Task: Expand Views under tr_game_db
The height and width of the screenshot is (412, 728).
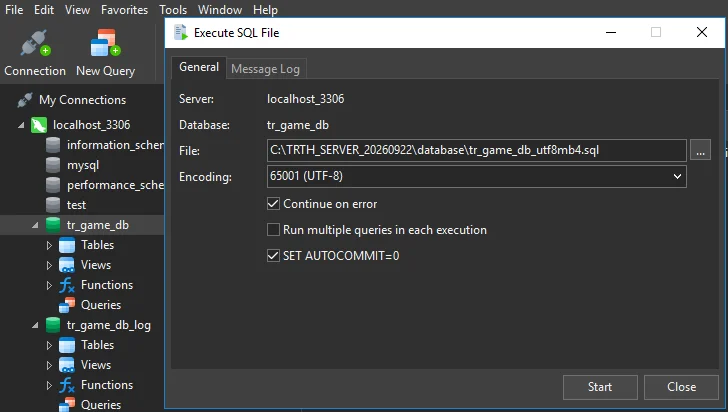Action: [49, 265]
